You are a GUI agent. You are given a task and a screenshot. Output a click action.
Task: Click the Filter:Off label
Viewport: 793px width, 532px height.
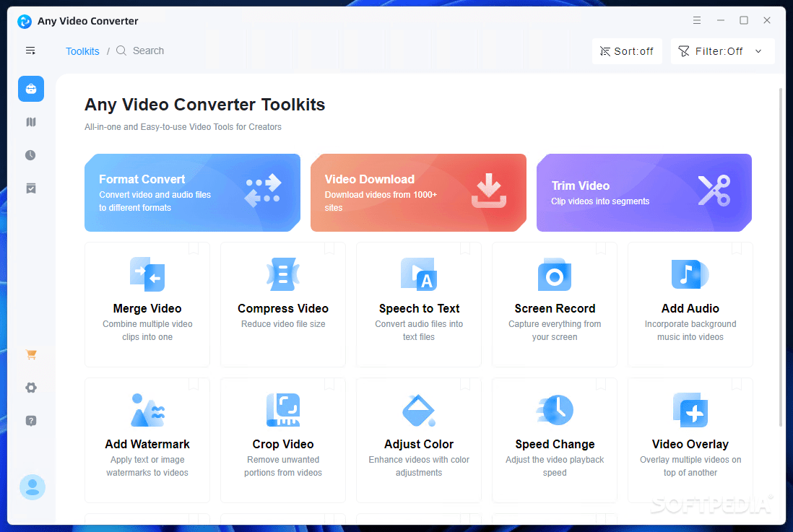click(719, 51)
